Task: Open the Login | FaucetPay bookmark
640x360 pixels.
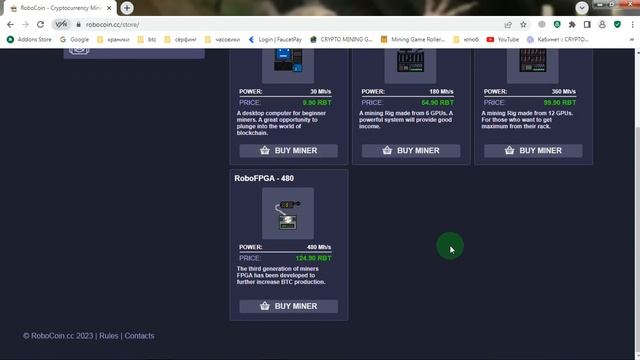Action: 276,40
